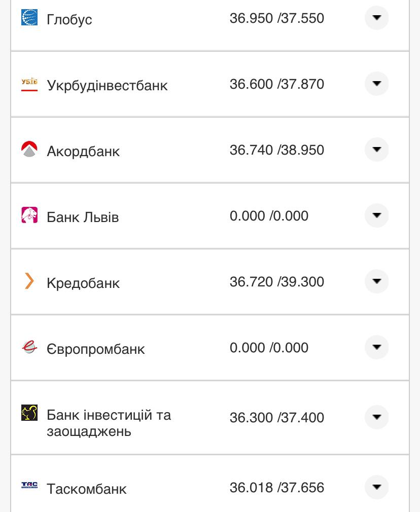Click the Таскомбанк TAC logo icon

pos(29,486)
